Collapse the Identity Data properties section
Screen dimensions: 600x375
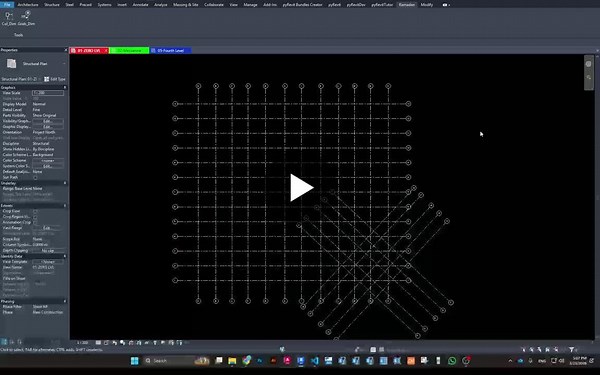tap(65, 256)
